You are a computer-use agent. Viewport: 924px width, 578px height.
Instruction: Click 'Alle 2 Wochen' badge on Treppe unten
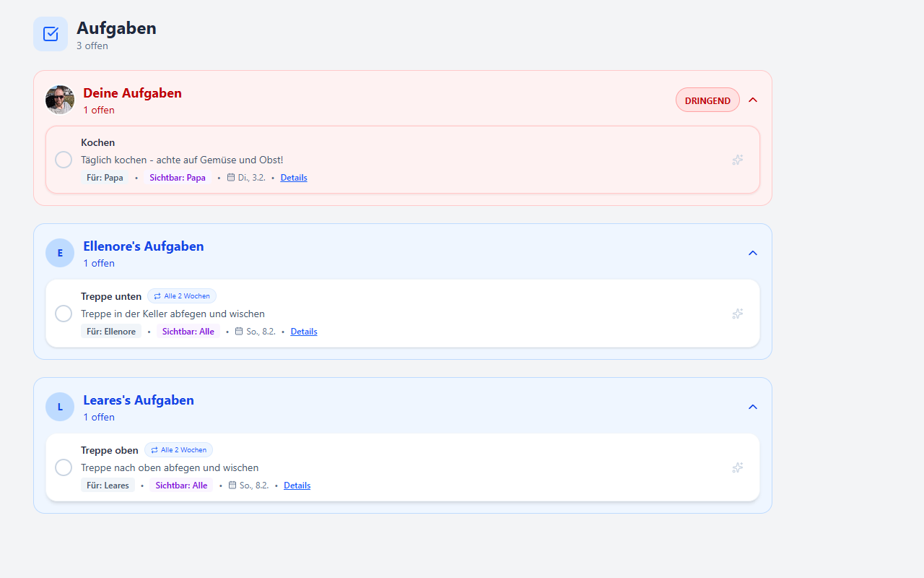(182, 296)
